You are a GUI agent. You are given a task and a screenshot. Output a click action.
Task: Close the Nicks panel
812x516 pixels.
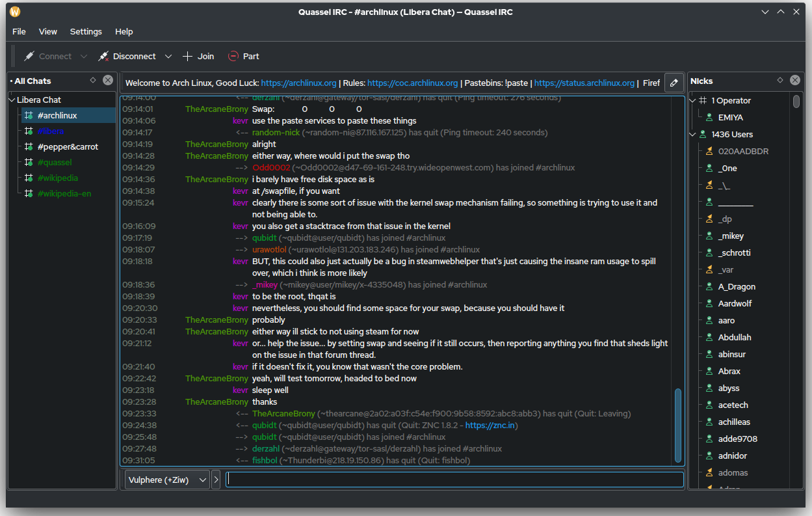pyautogui.click(x=795, y=81)
